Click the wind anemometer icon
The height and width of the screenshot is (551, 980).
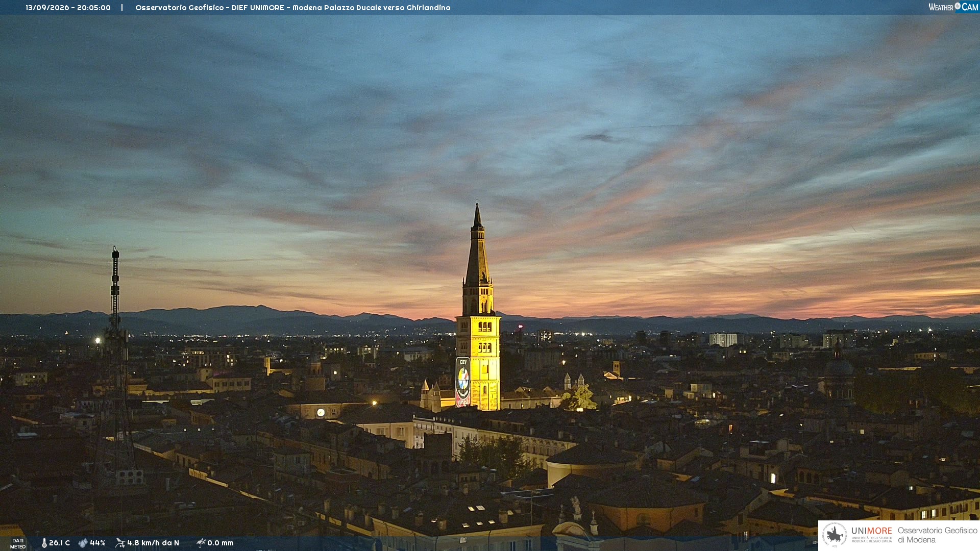pyautogui.click(x=120, y=543)
